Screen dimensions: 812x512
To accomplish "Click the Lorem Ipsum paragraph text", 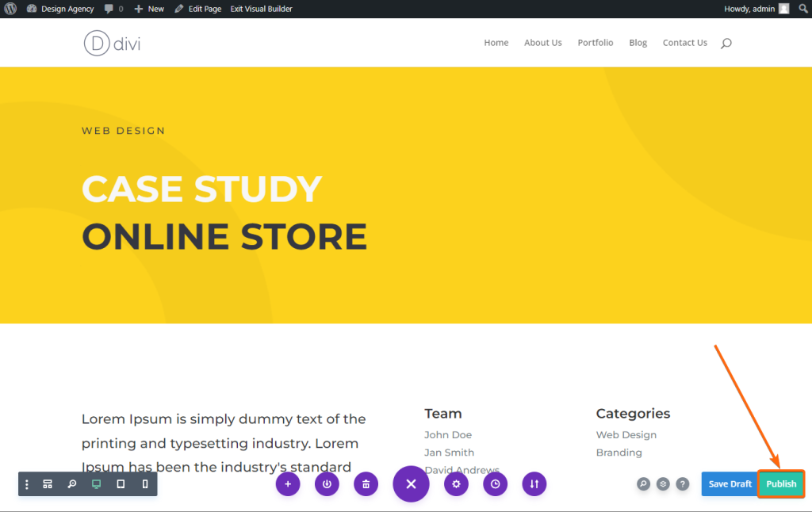I will click(224, 442).
